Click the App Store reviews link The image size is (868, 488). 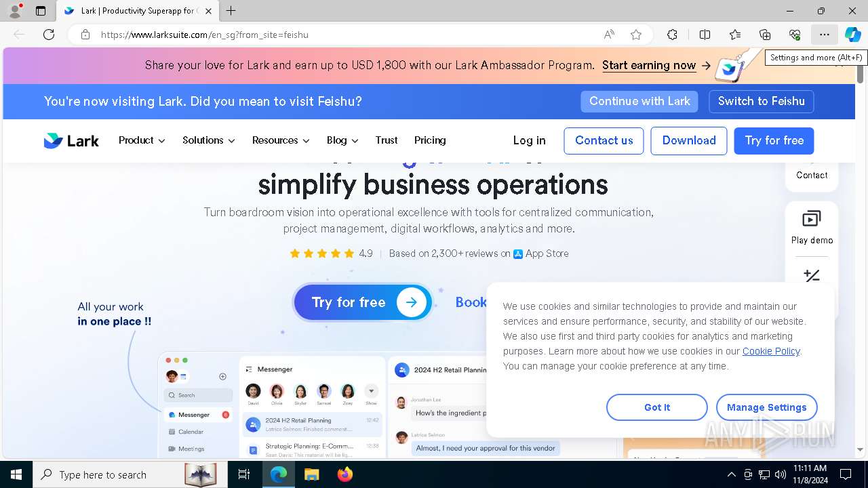coord(540,253)
